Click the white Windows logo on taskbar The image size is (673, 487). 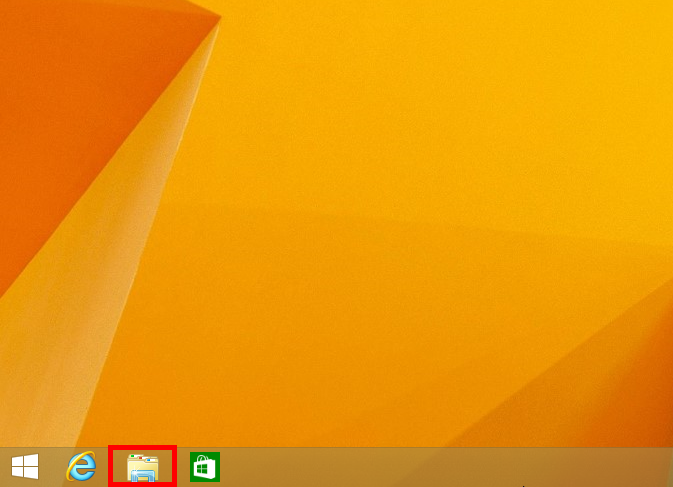point(25,466)
